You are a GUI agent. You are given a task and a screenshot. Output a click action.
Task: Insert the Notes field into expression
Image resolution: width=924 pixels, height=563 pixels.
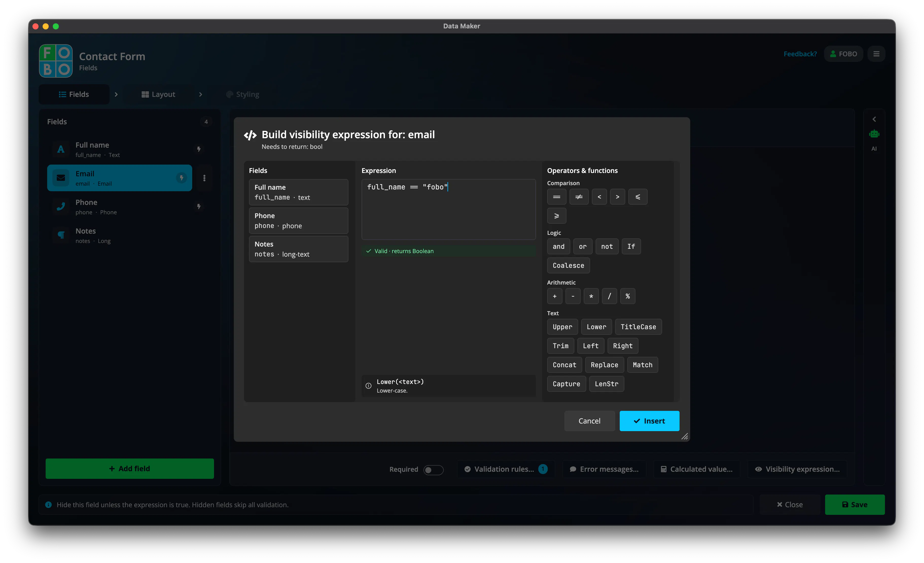pos(298,249)
